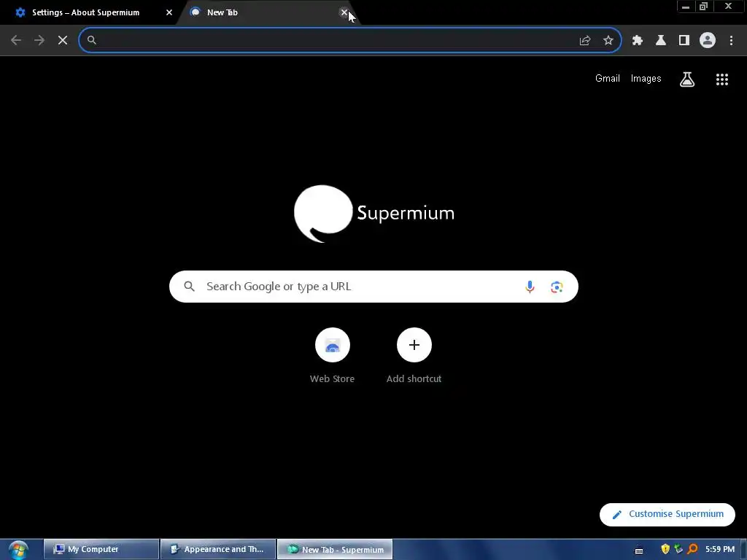747x560 pixels.
Task: Click Customise Supermium button
Action: (x=667, y=514)
